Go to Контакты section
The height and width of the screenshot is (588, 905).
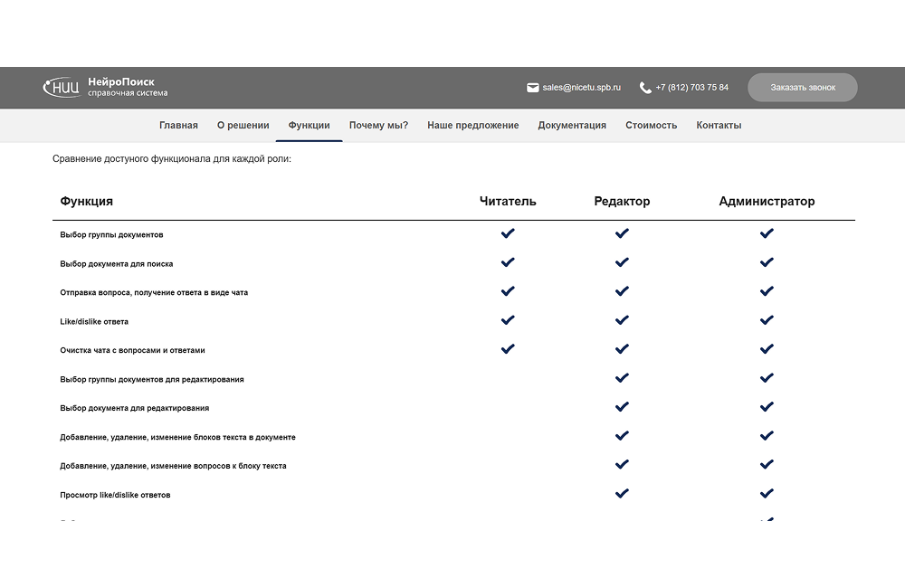coord(719,126)
